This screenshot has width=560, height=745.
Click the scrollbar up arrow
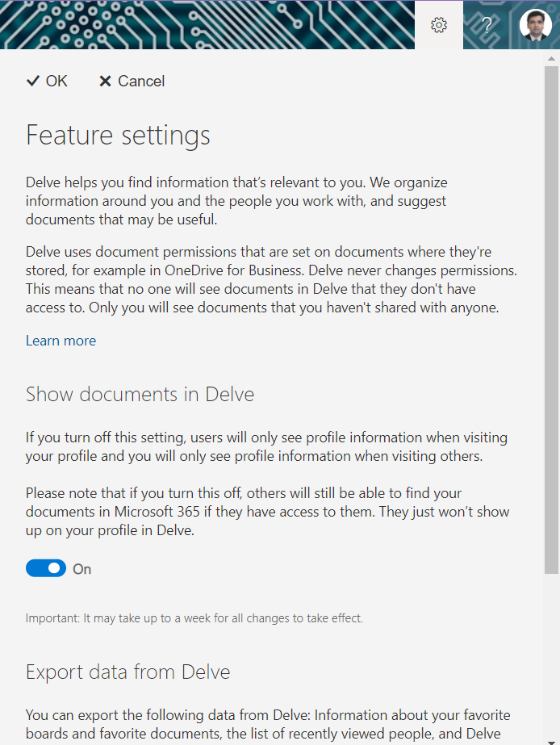552,58
